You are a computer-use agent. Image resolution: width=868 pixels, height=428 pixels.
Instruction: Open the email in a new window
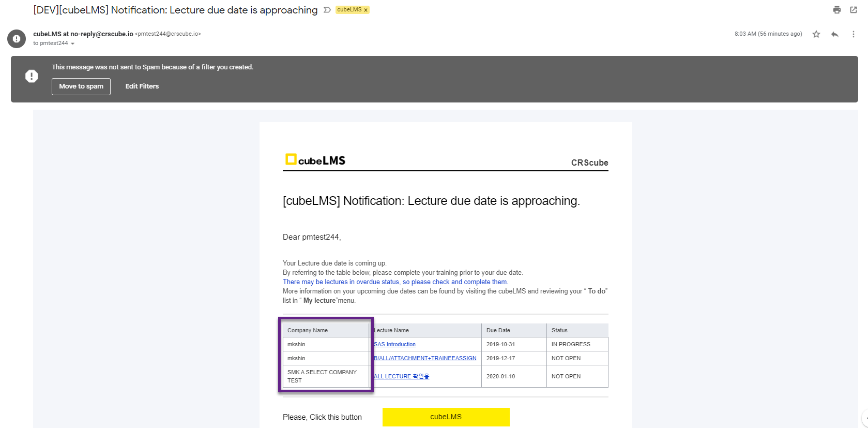[x=854, y=10]
